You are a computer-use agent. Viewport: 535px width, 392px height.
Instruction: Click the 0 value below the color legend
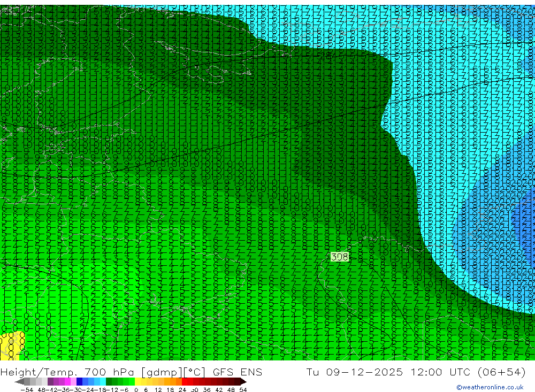(x=136, y=390)
